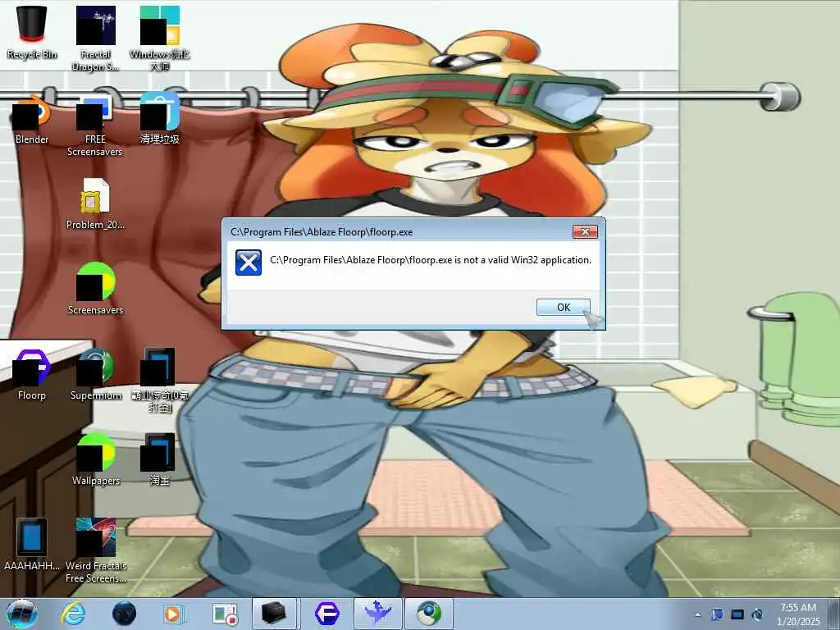Click the 'not a valid Win32 application' message

pyautogui.click(x=430, y=260)
